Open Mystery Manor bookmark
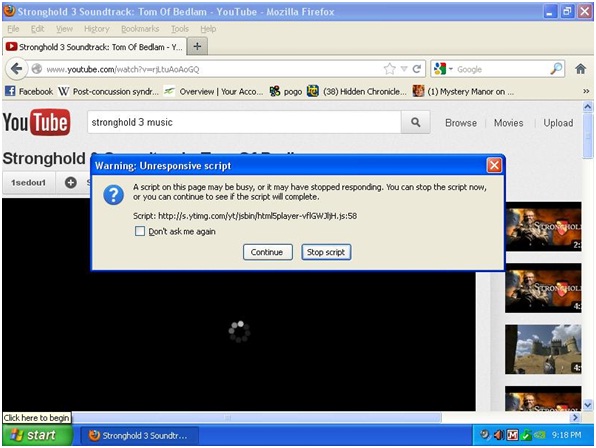The image size is (596, 448). 463,91
